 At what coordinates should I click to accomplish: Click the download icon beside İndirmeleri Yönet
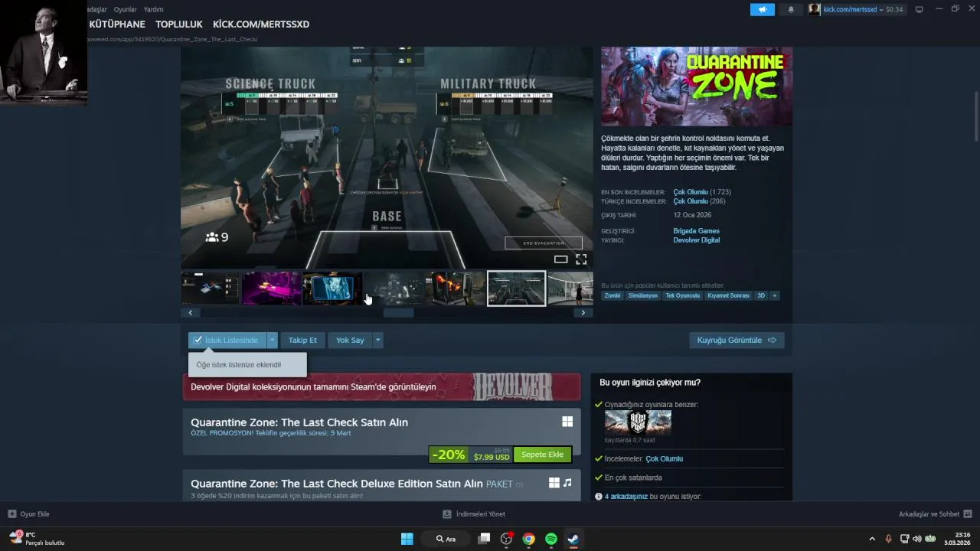point(447,514)
